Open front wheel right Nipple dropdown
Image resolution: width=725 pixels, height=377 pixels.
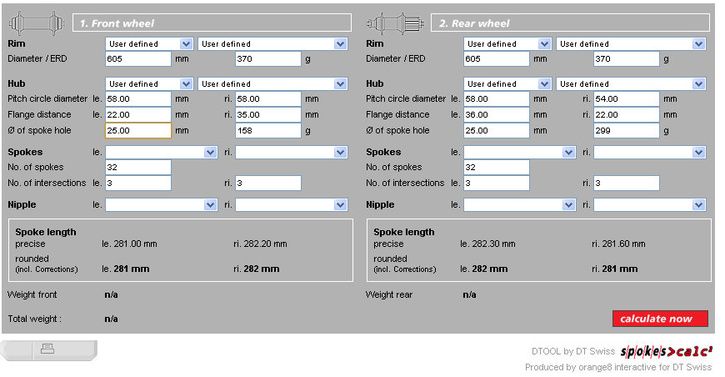[291, 204]
